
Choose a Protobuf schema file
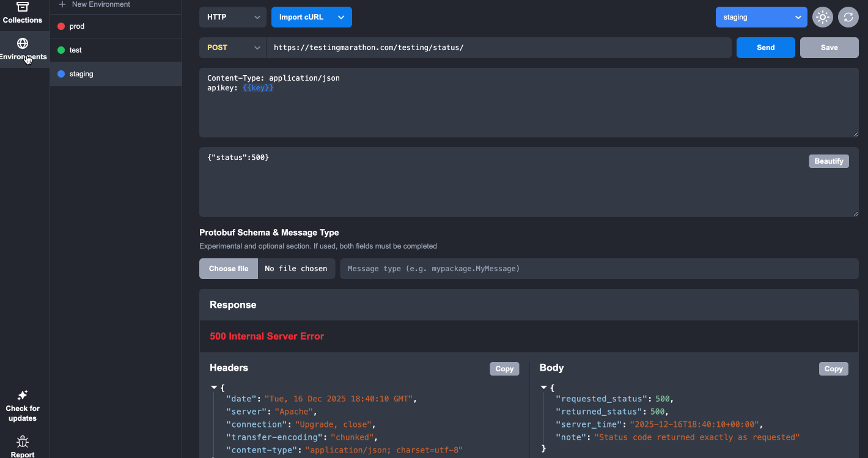coord(228,269)
